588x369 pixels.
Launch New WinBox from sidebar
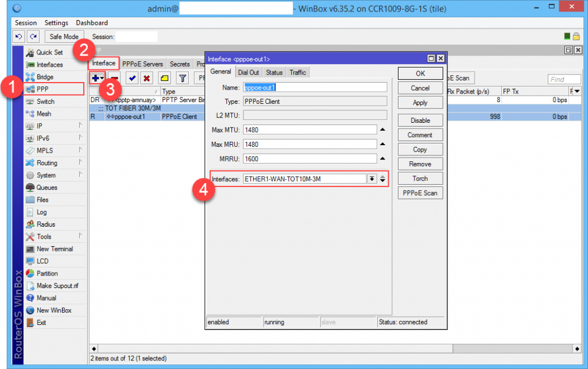54,310
